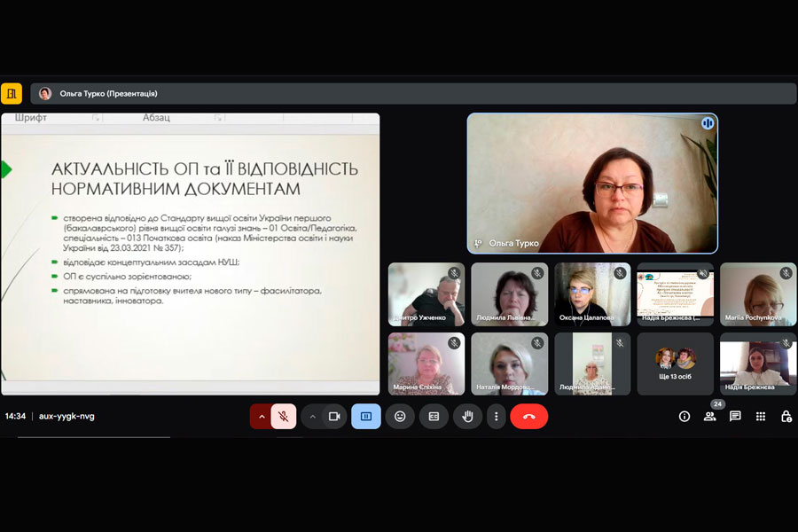Open more options three-dot menu
The width and height of the screenshot is (798, 532).
[497, 417]
